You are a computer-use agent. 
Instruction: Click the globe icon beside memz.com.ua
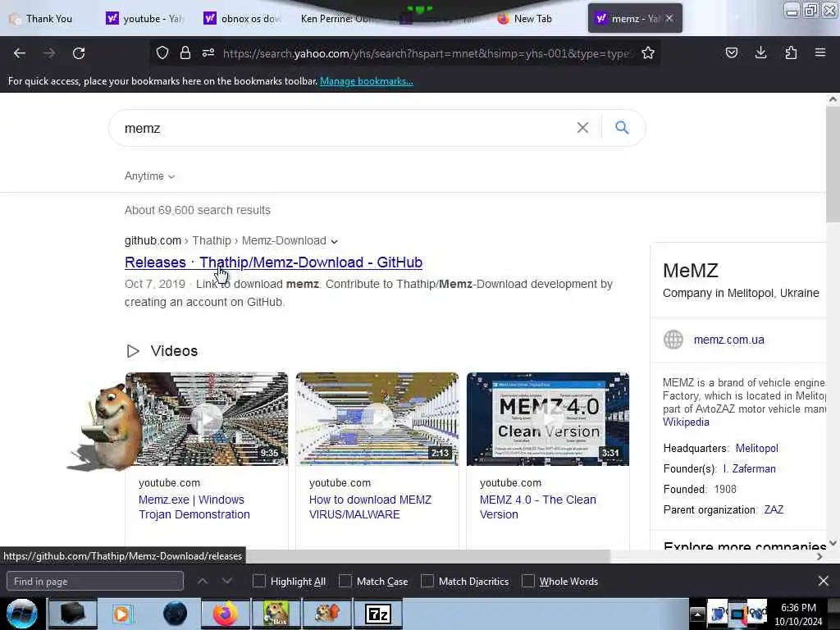click(x=673, y=340)
